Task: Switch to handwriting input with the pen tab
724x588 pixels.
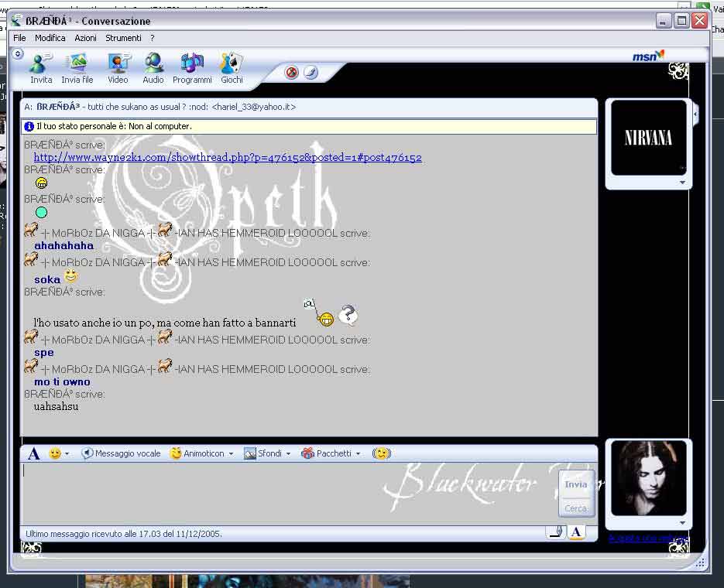Action: point(557,532)
